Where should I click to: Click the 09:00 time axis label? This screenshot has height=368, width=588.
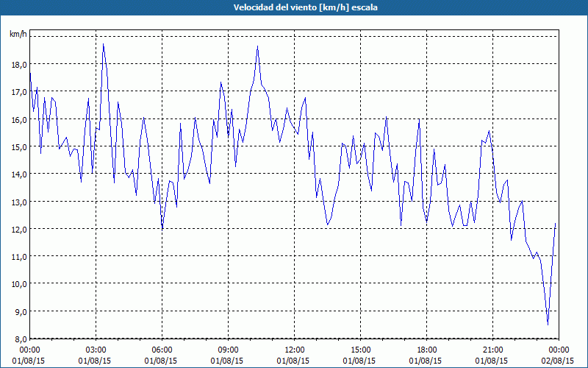228,350
